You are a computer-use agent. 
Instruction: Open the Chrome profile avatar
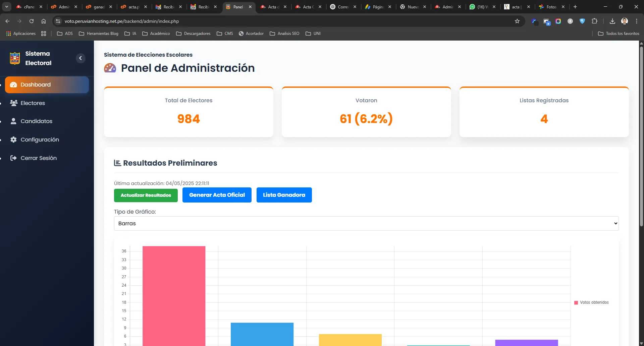click(625, 21)
